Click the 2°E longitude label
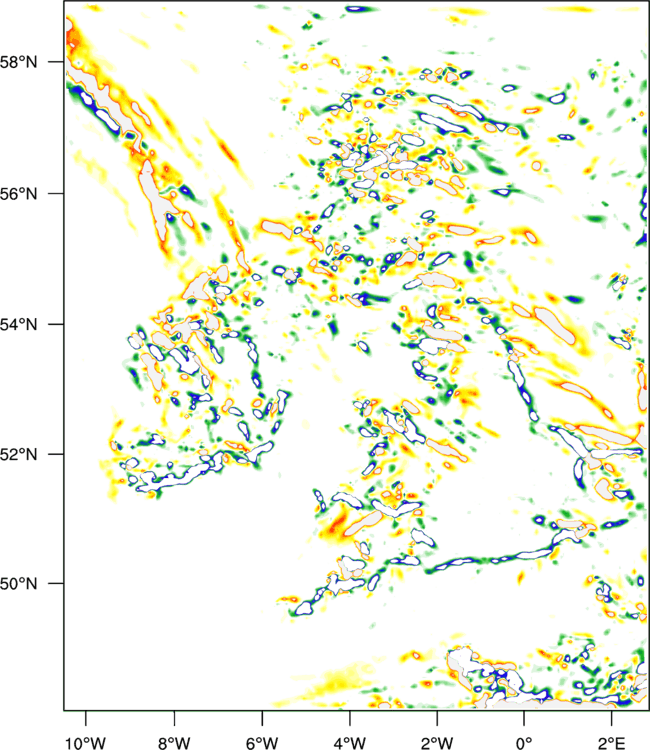The height and width of the screenshot is (750, 650). click(x=612, y=742)
